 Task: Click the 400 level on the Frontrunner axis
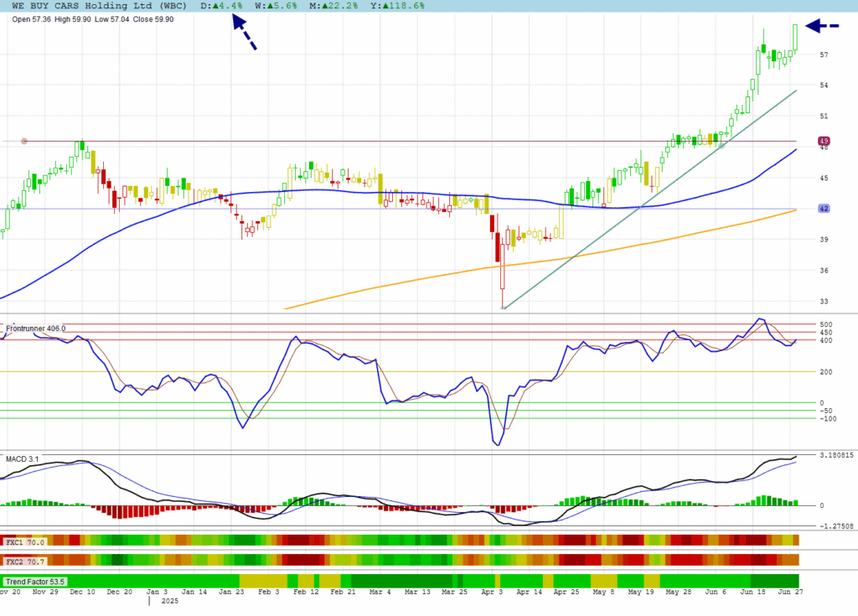[825, 340]
